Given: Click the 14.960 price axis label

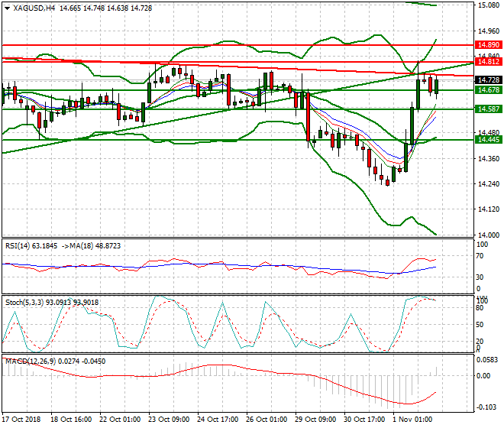Looking at the screenshot, I should pyautogui.click(x=489, y=31).
